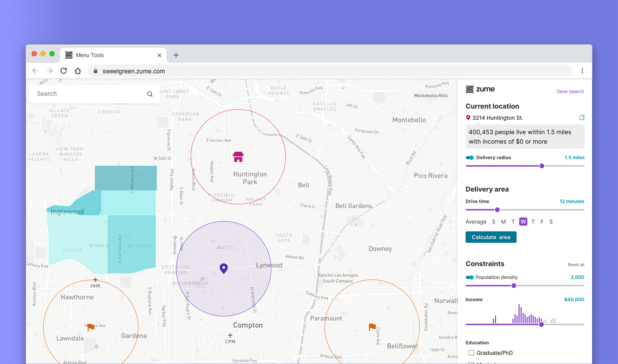Viewport: 618px width, 364px height.
Task: Select Average for drive time
Action: 476,222
